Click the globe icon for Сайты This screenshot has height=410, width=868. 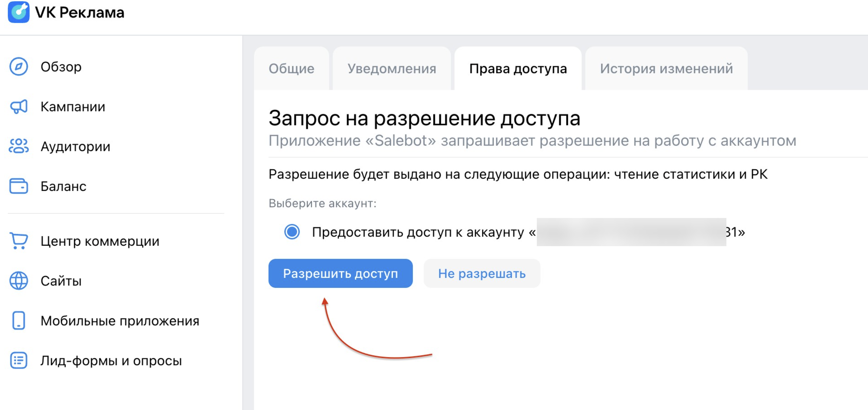[18, 281]
